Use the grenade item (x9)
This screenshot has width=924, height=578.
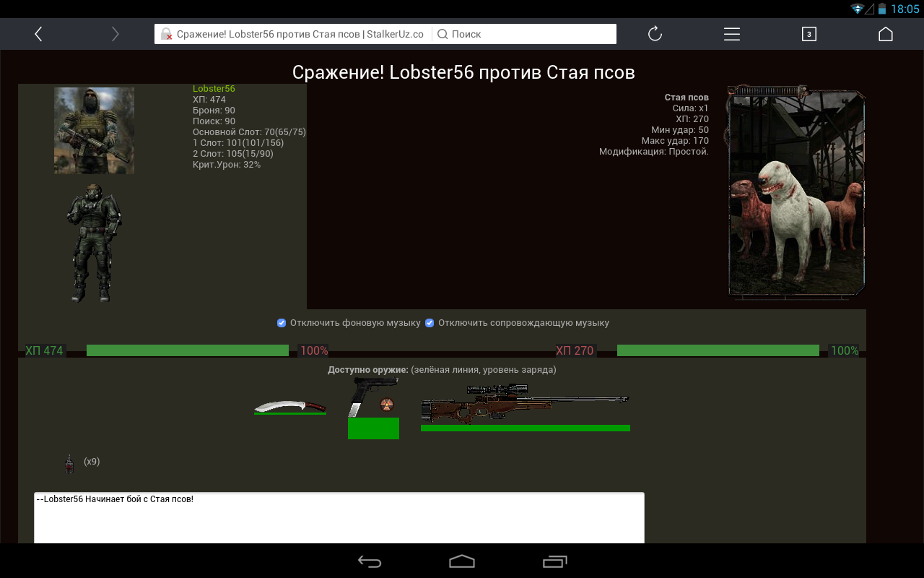pyautogui.click(x=69, y=463)
